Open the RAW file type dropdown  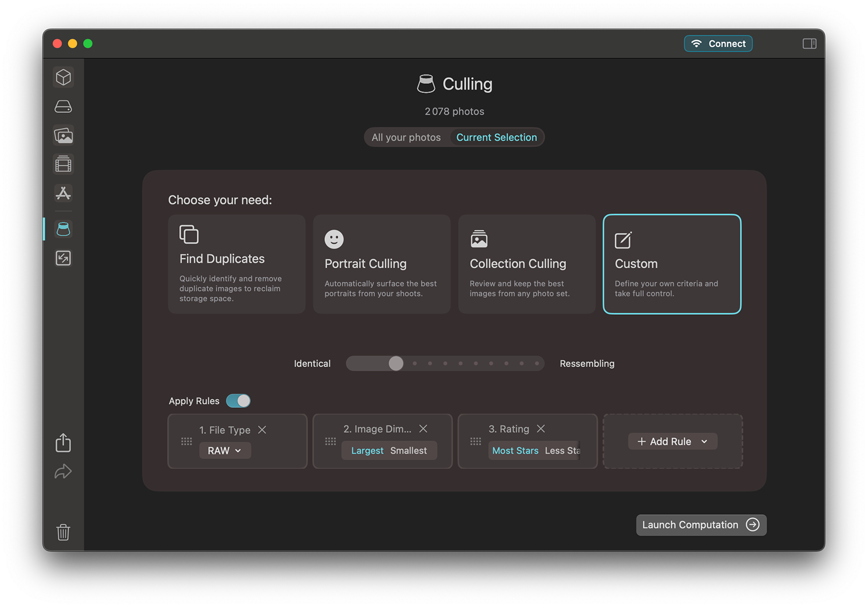point(225,450)
